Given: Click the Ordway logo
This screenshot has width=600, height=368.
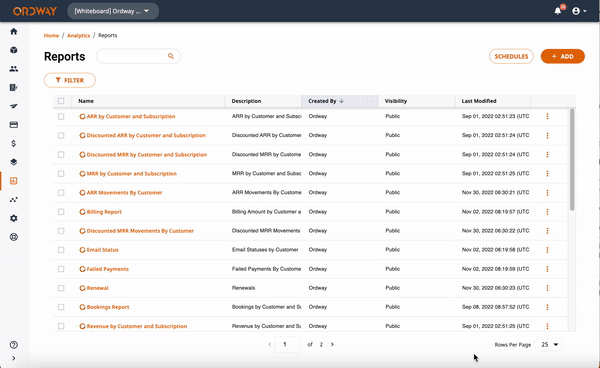Looking at the screenshot, I should pyautogui.click(x=35, y=11).
